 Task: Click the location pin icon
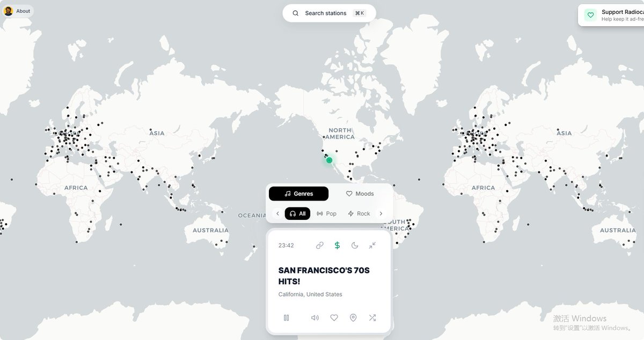[x=353, y=317]
